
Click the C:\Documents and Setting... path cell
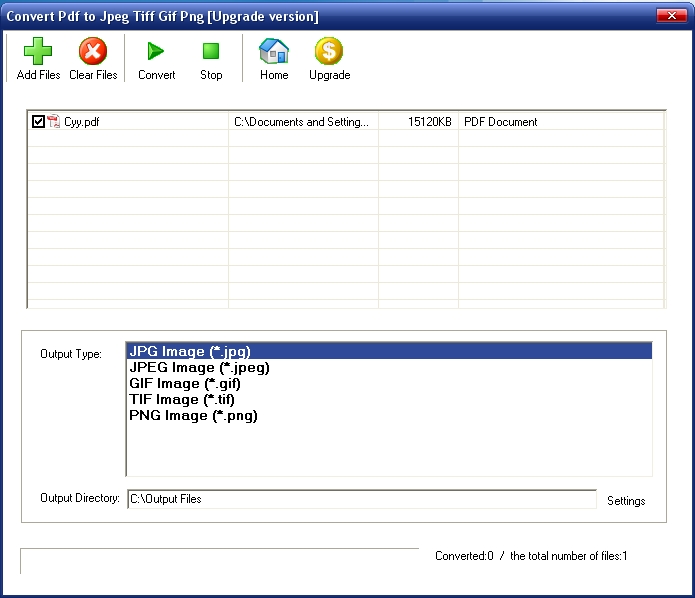pyautogui.click(x=303, y=121)
